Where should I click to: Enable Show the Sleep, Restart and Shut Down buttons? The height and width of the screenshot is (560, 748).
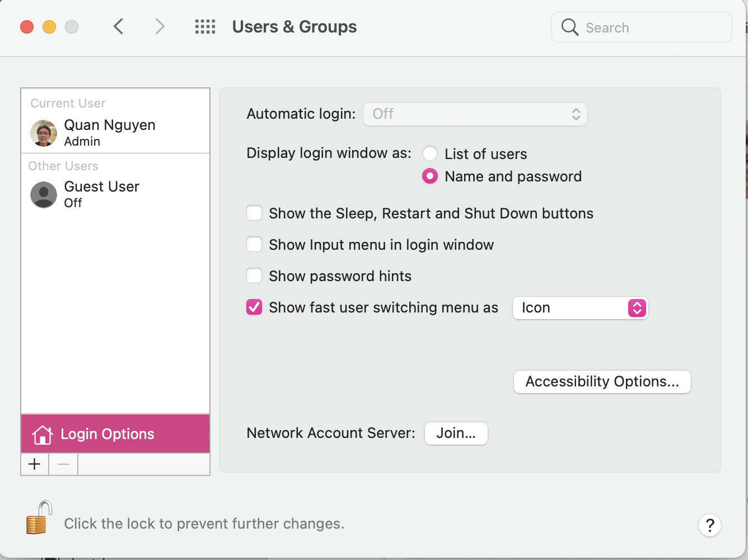(254, 213)
